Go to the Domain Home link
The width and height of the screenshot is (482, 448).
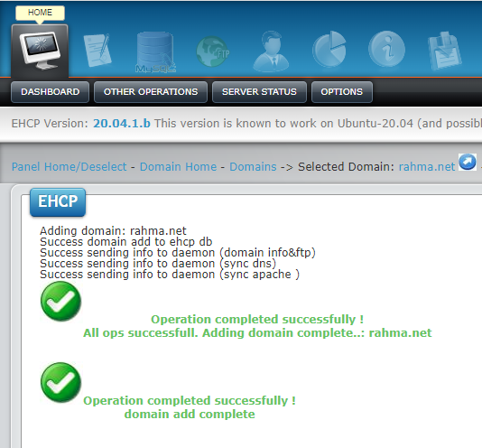(x=178, y=167)
